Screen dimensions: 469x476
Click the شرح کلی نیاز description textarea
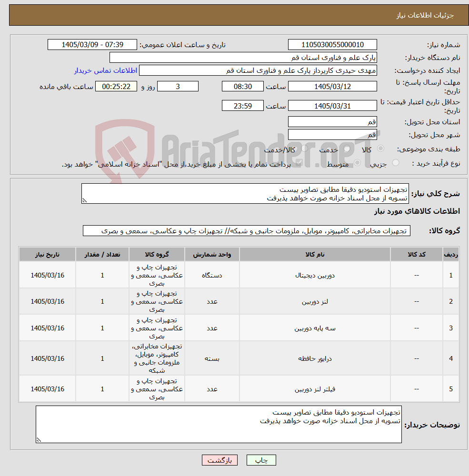[245, 194]
